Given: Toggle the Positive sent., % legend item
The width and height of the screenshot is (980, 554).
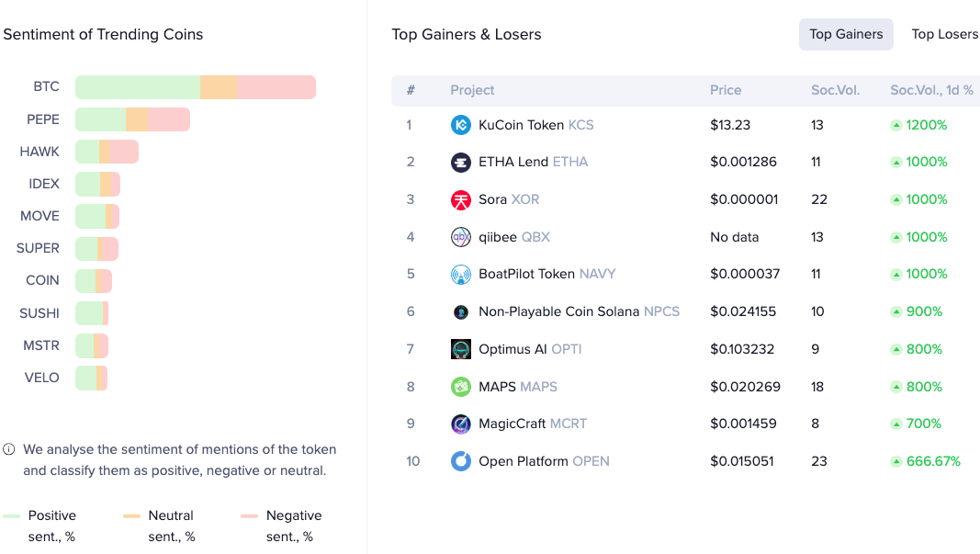Looking at the screenshot, I should (39, 526).
